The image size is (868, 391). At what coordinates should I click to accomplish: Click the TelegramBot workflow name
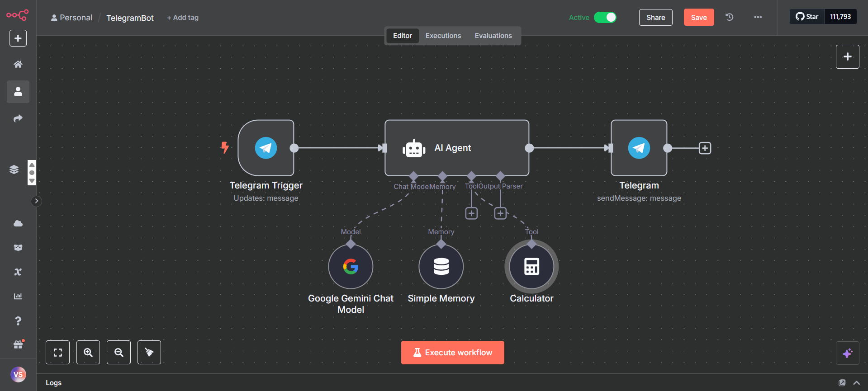click(x=130, y=18)
